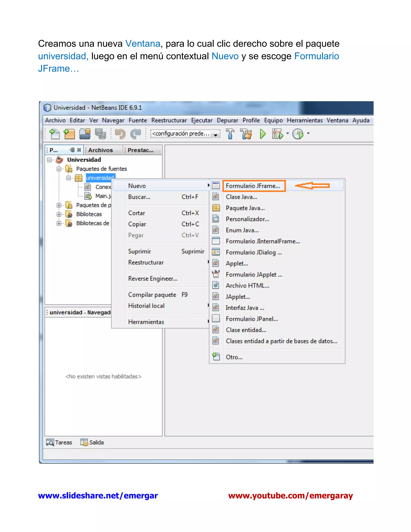The image size is (411, 532).
Task: Click the Profile Project clock icon
Action: [298, 134]
